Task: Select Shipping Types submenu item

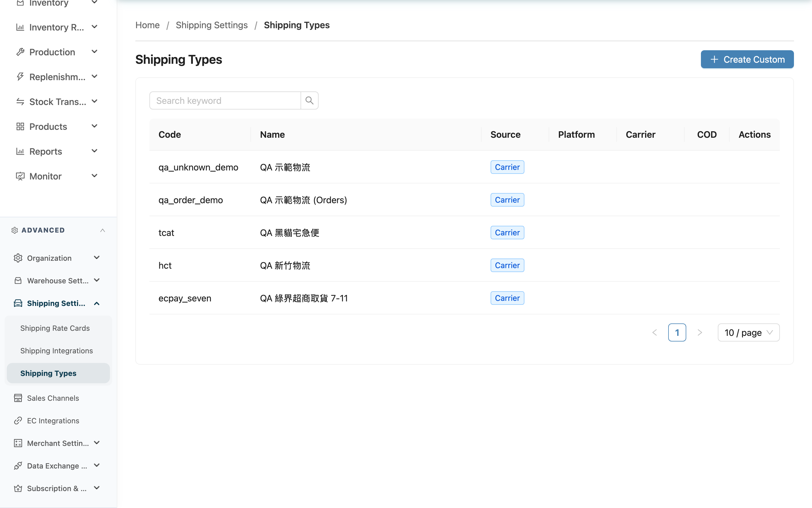Action: coord(58,373)
